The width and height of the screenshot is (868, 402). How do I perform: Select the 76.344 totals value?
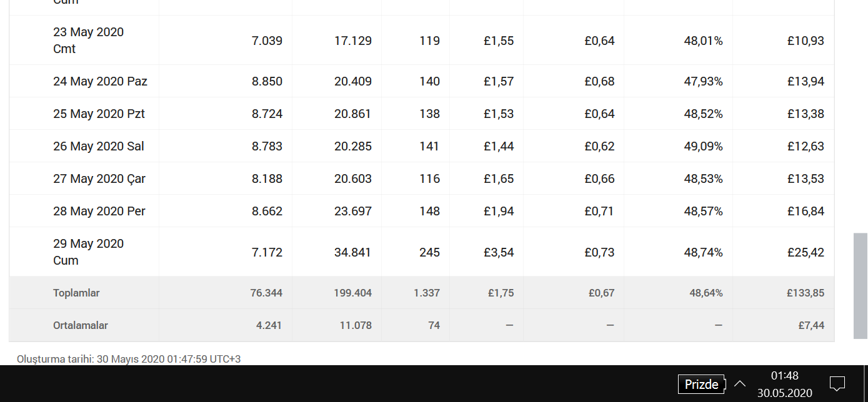266,293
